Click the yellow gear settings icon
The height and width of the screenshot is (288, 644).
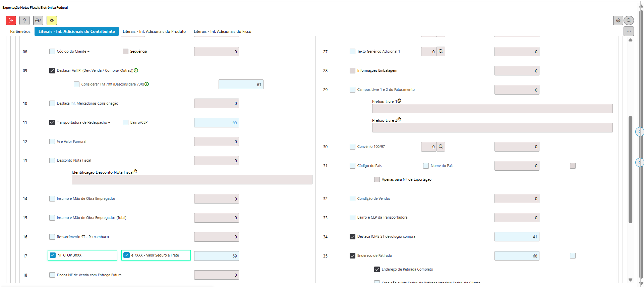click(x=52, y=20)
